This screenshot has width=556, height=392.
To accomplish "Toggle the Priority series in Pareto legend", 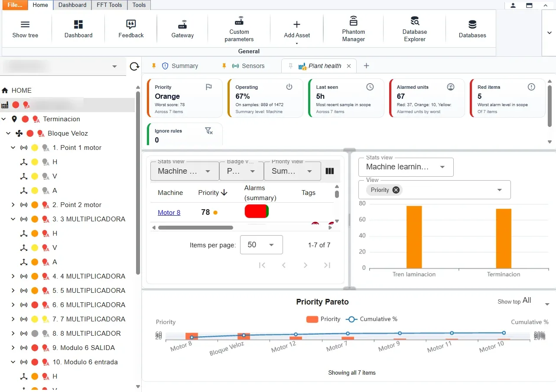I will [323, 319].
